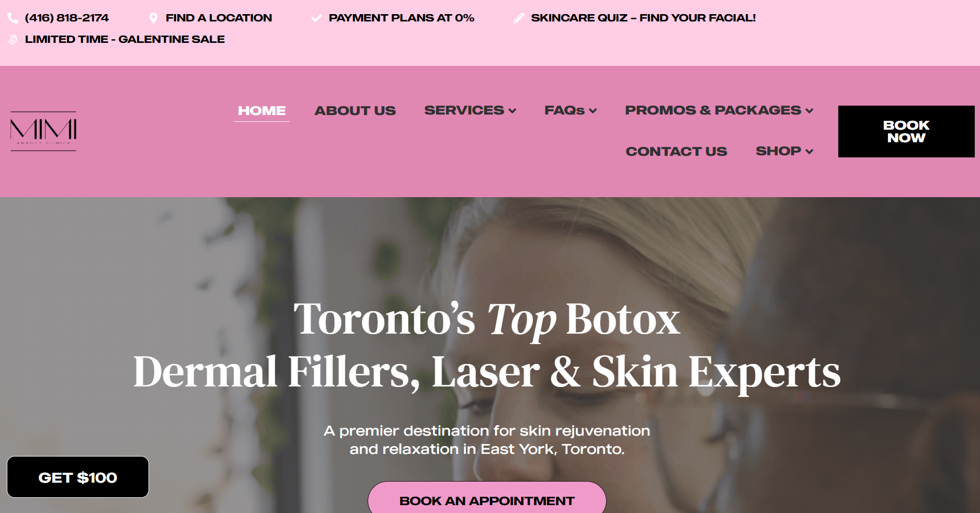Click Book An Appointment pink button

[487, 499]
